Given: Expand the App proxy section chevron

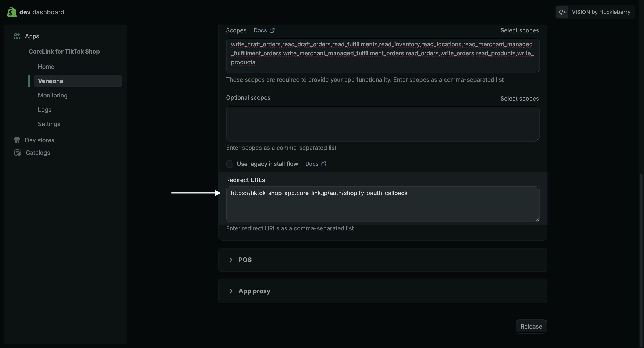Looking at the screenshot, I should pos(231,291).
